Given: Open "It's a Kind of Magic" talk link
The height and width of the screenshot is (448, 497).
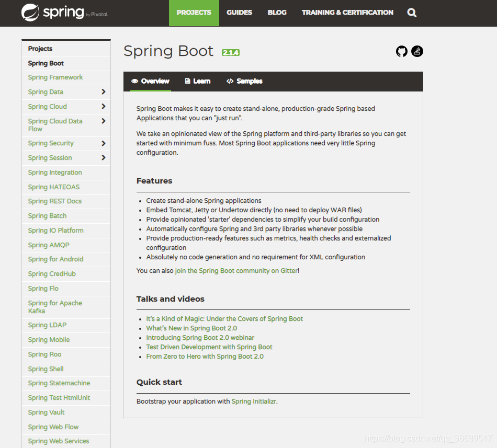Looking at the screenshot, I should point(224,319).
